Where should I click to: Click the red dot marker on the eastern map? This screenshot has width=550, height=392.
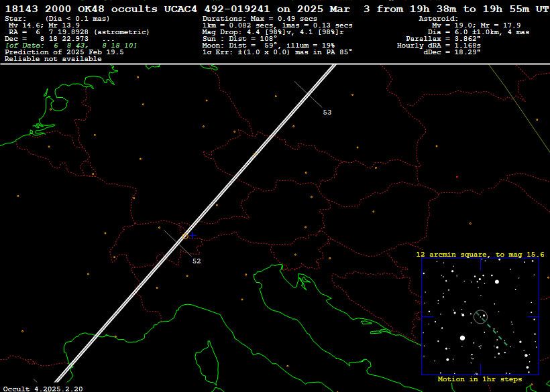(457, 178)
